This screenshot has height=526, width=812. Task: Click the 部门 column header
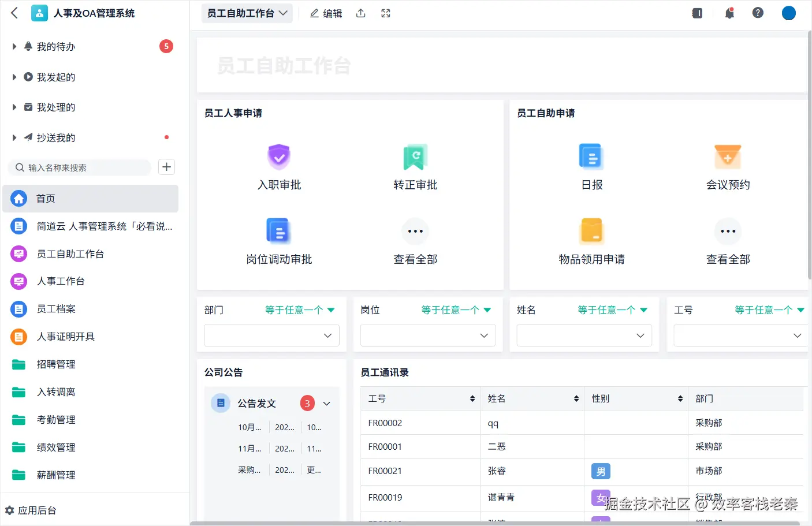746,398
